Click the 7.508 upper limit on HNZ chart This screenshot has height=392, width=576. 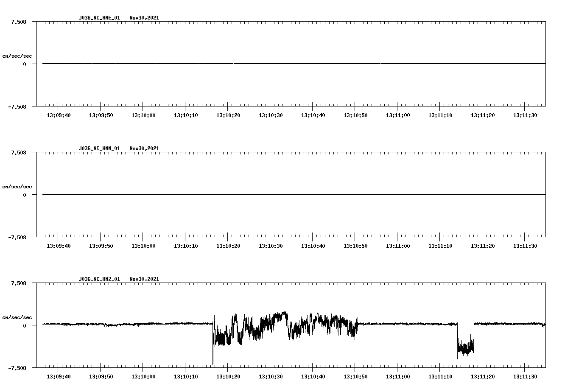click(19, 283)
